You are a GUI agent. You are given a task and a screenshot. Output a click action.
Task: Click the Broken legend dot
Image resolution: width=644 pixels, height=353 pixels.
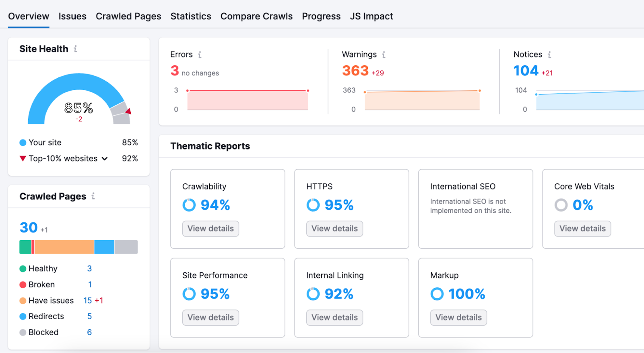(x=23, y=285)
